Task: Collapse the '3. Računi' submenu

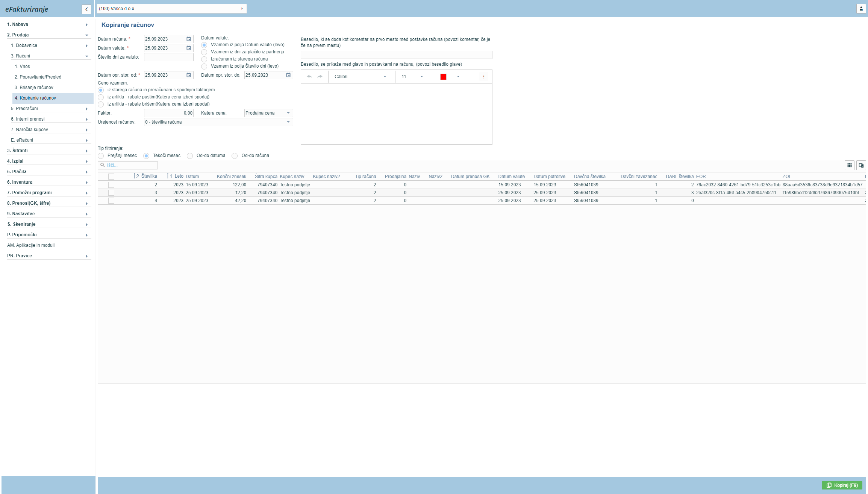Action: pyautogui.click(x=51, y=56)
